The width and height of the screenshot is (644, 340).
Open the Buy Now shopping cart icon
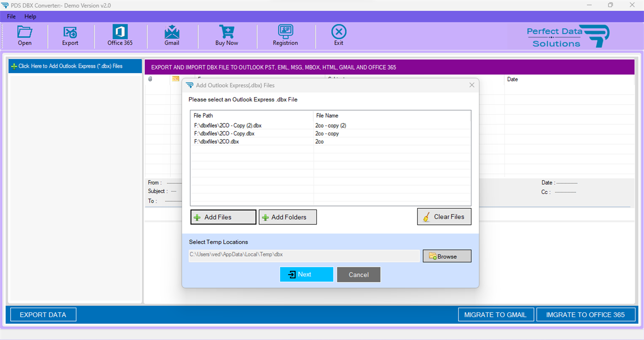point(226,35)
